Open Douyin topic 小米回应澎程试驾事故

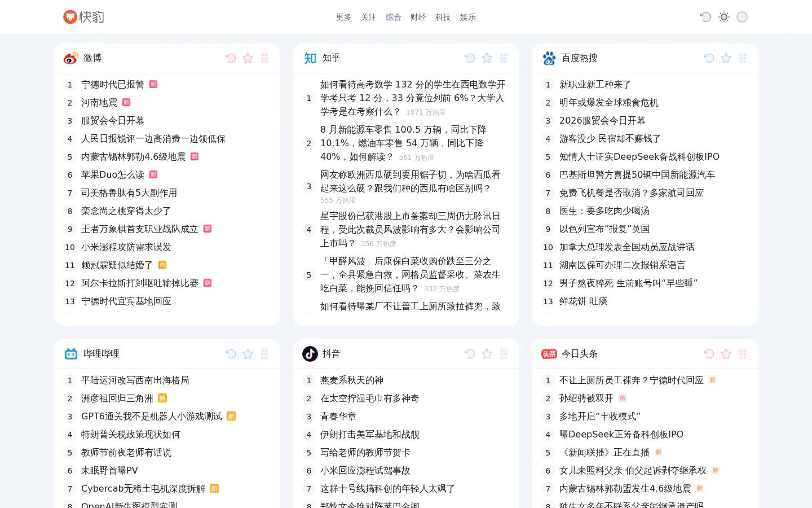click(x=365, y=471)
